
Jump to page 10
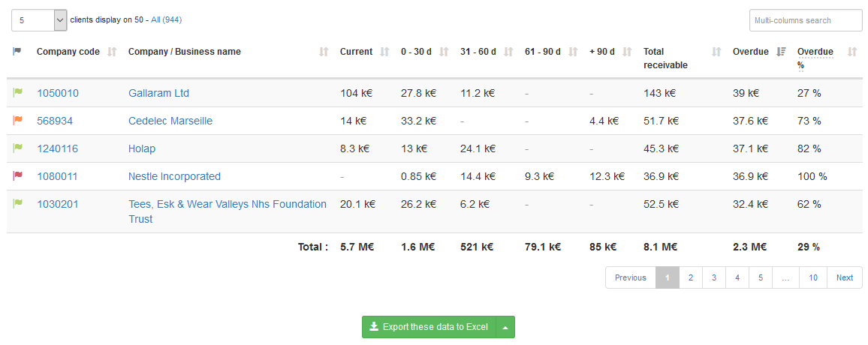[813, 277]
